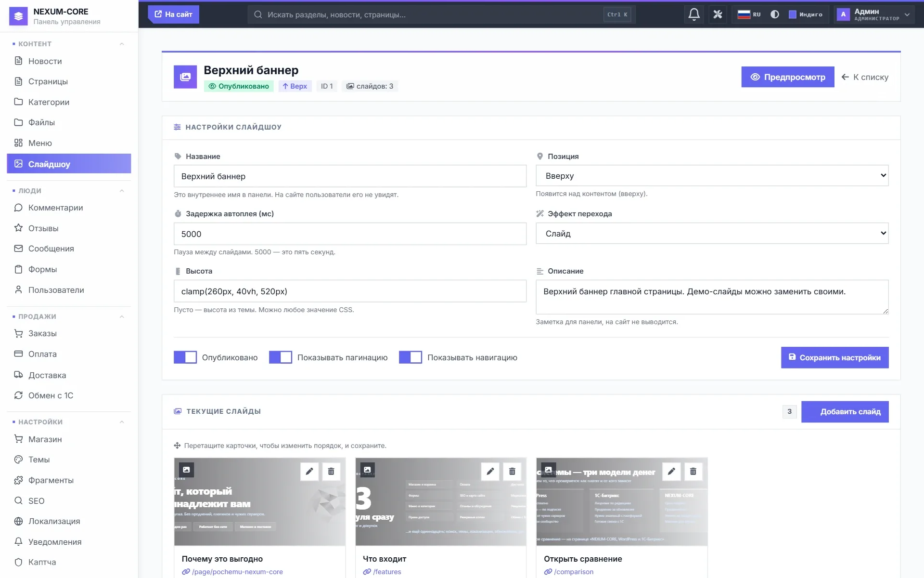Click search magnifier icon in top bar

(258, 14)
